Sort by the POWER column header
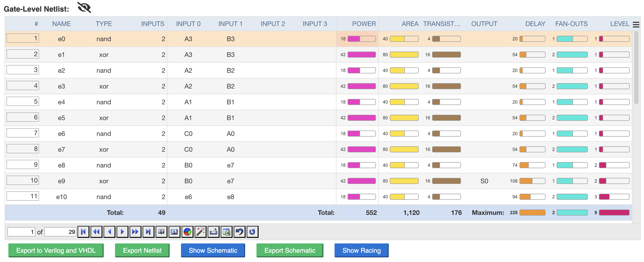This screenshot has width=644, height=262. pyautogui.click(x=364, y=24)
